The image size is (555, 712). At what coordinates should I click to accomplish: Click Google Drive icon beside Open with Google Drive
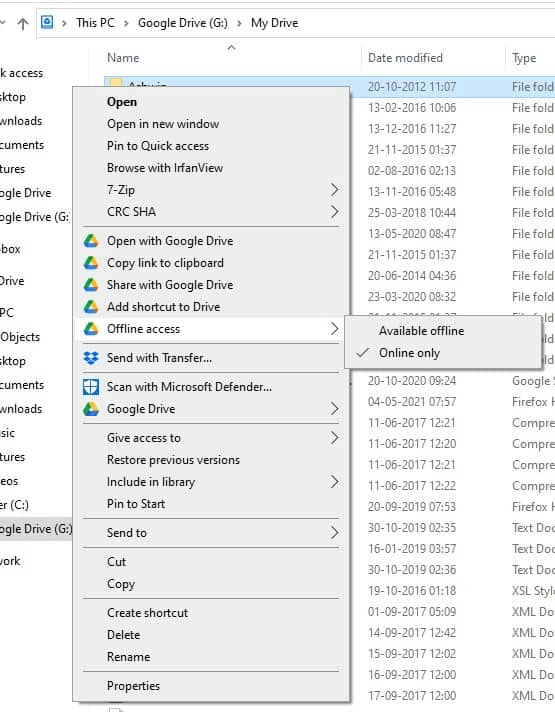(x=91, y=241)
